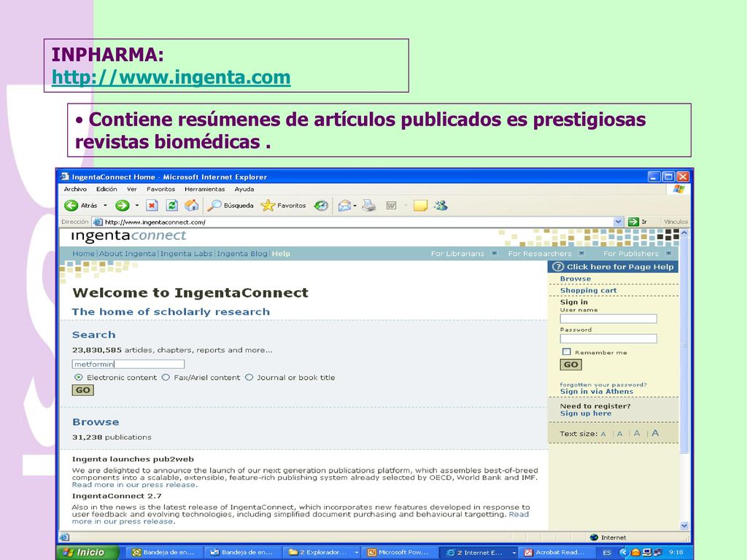
Task: Click the yellow Discuss note icon
Action: tap(420, 205)
